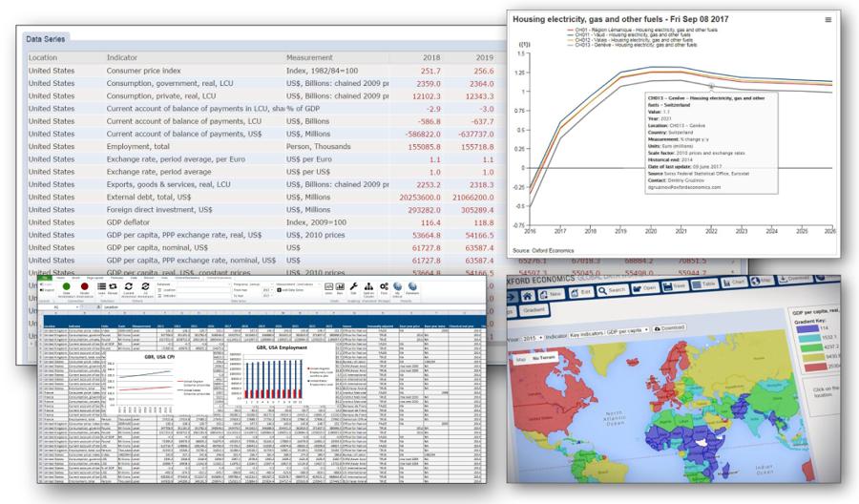859x504 pixels.
Task: Click the cyan 1532.1 gradient key swatch
Action: 808,338
